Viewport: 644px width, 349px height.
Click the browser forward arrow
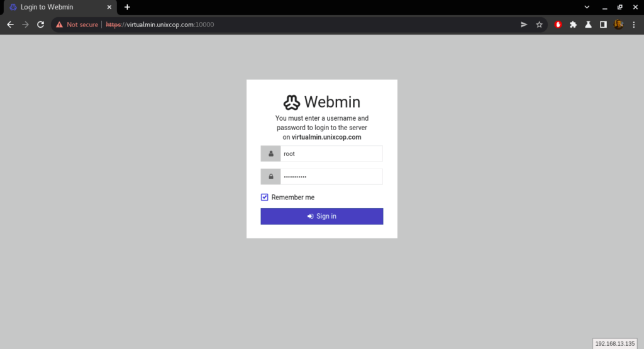pos(25,25)
